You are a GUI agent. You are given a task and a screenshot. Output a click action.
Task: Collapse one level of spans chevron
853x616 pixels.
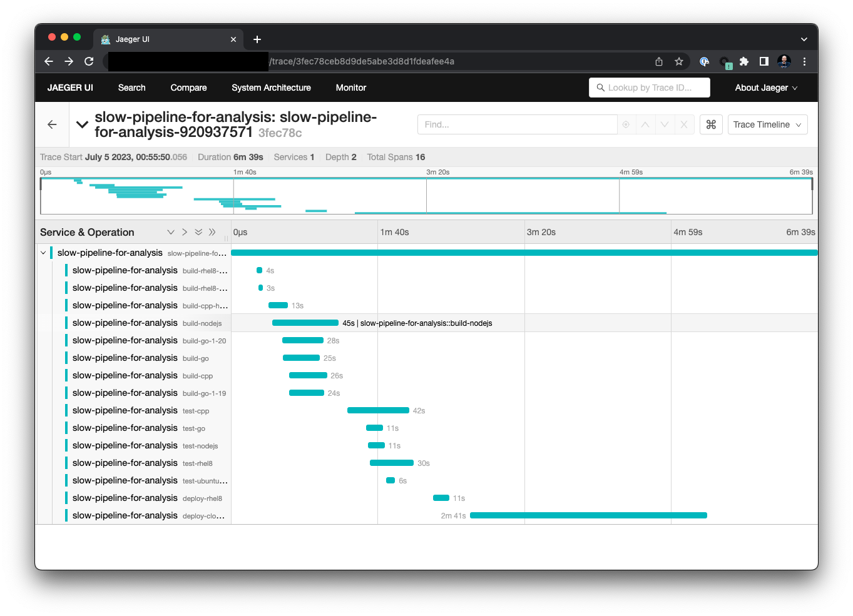pyautogui.click(x=170, y=232)
